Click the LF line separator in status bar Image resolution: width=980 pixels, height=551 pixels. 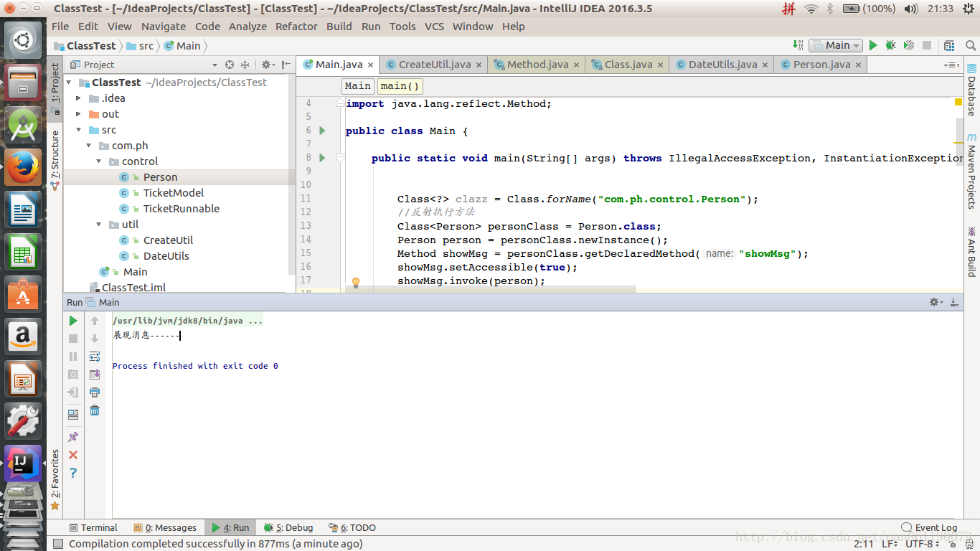pyautogui.click(x=890, y=544)
